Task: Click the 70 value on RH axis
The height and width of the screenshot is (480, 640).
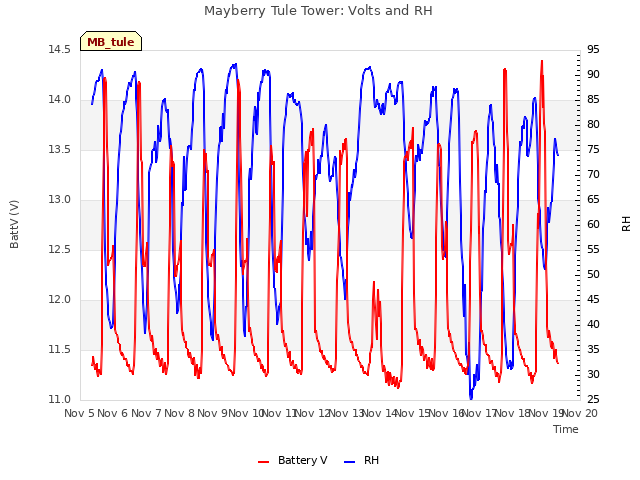Action: tap(593, 174)
